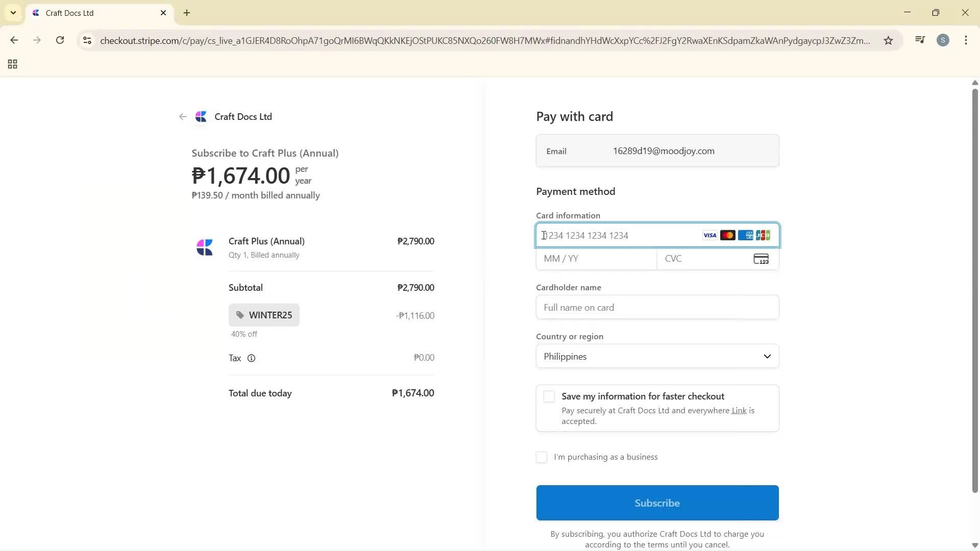Click the Link hyperlink in checkout text
Image resolution: width=980 pixels, height=551 pixels.
click(x=738, y=410)
